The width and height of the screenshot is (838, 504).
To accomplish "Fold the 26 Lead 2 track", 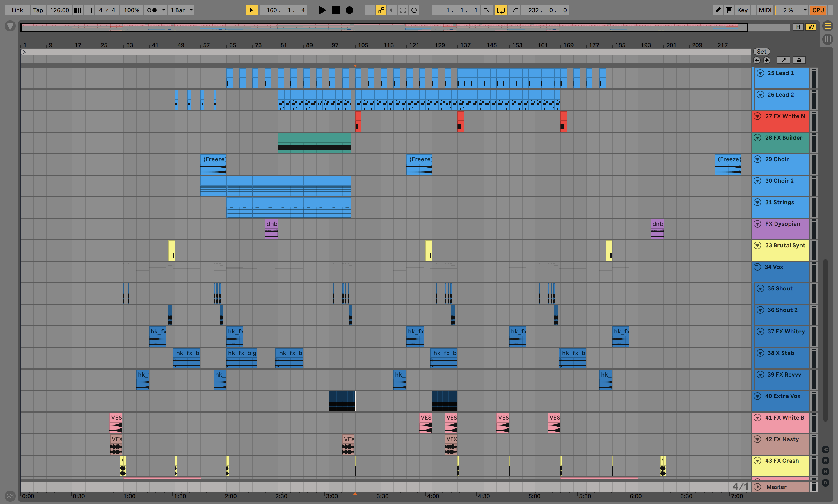I will 760,95.
